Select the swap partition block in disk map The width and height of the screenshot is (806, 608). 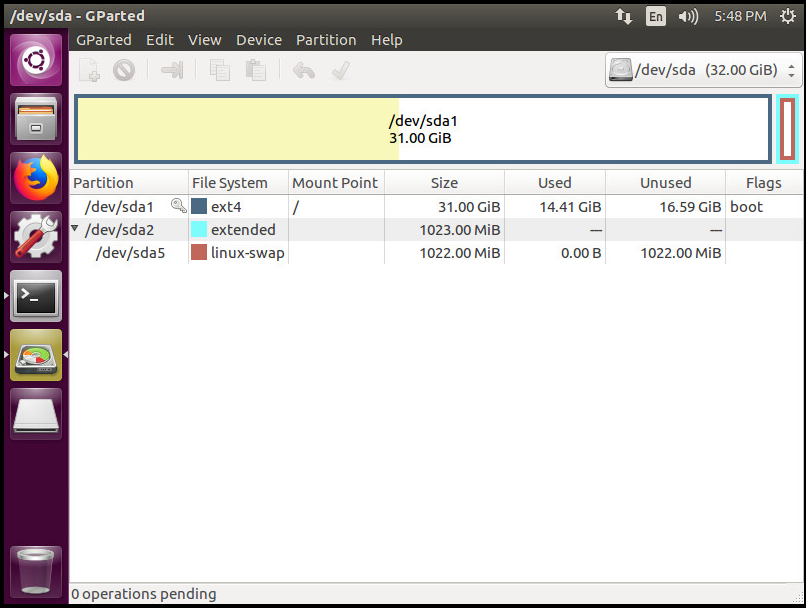coord(787,129)
